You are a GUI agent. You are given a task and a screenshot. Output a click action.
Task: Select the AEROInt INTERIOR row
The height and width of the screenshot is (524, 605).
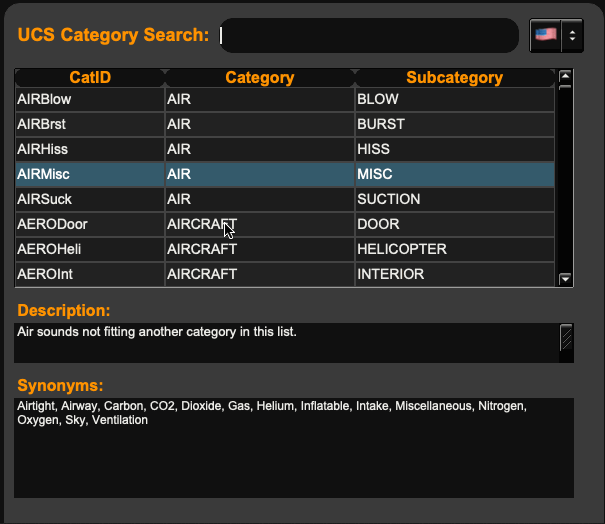pyautogui.click(x=89, y=274)
